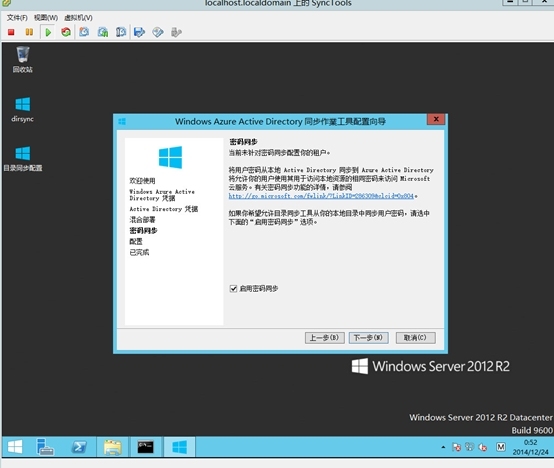554x468 pixels.
Task: Click 密码同步 step in wizard sidebar
Action: click(x=143, y=231)
